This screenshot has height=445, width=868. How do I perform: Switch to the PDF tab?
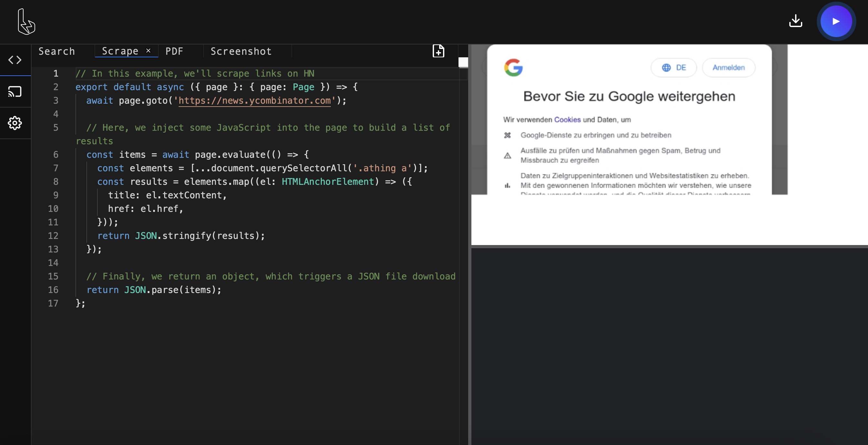tap(174, 51)
